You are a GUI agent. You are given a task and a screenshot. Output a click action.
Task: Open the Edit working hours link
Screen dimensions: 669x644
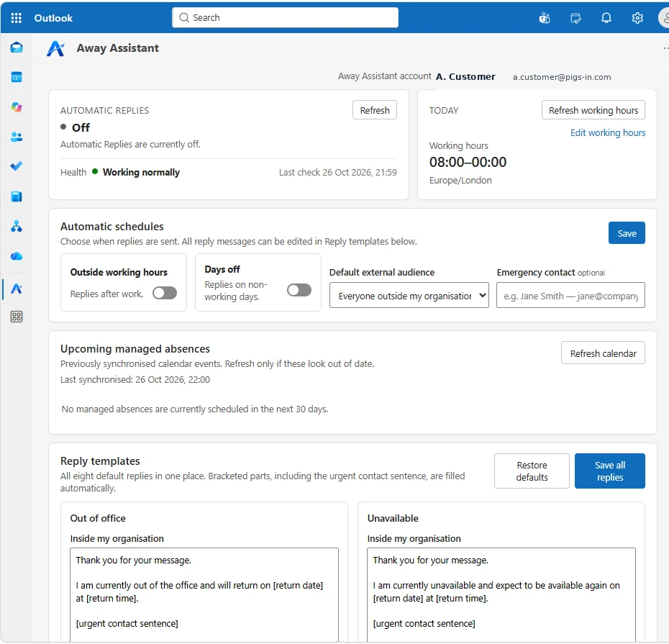(x=608, y=132)
